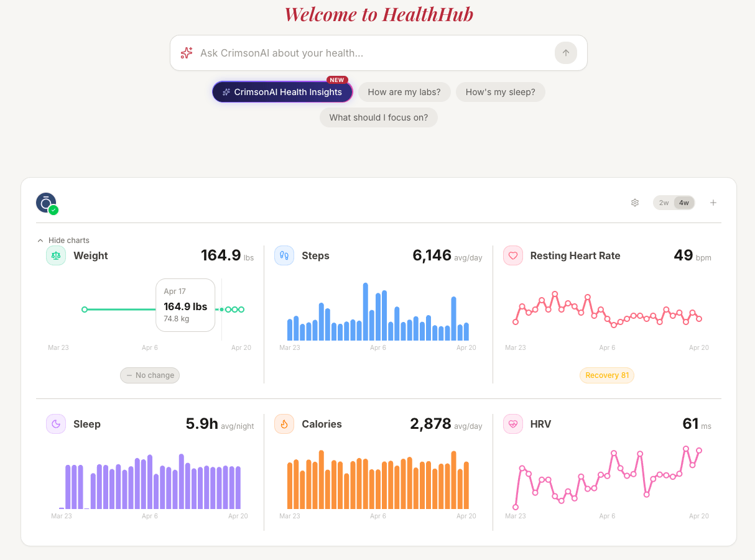755x560 pixels.
Task: Click the first point of the HRV line
Action: click(x=516, y=507)
